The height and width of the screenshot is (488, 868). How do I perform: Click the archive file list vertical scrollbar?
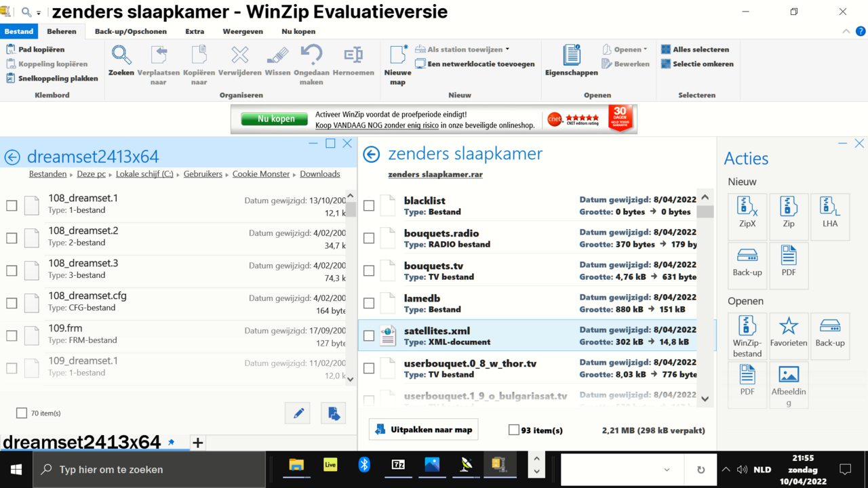tap(705, 298)
